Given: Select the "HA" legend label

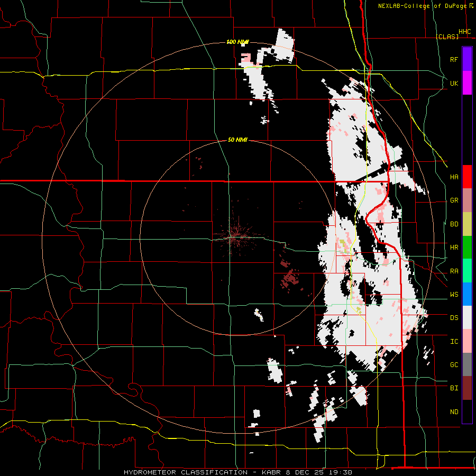Looking at the screenshot, I should click(x=454, y=177).
